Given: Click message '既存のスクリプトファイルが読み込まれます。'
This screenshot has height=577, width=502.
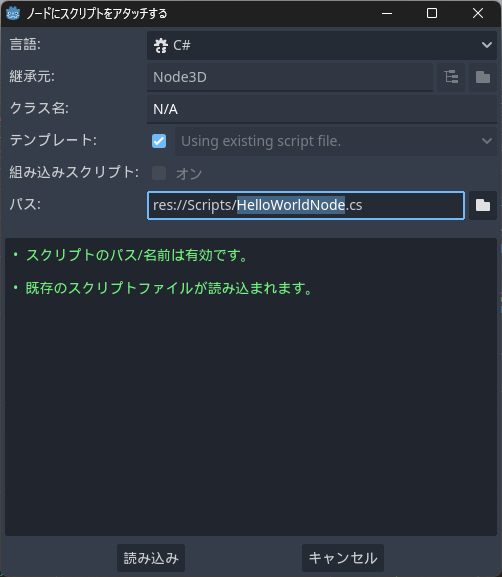Looking at the screenshot, I should [170, 288].
